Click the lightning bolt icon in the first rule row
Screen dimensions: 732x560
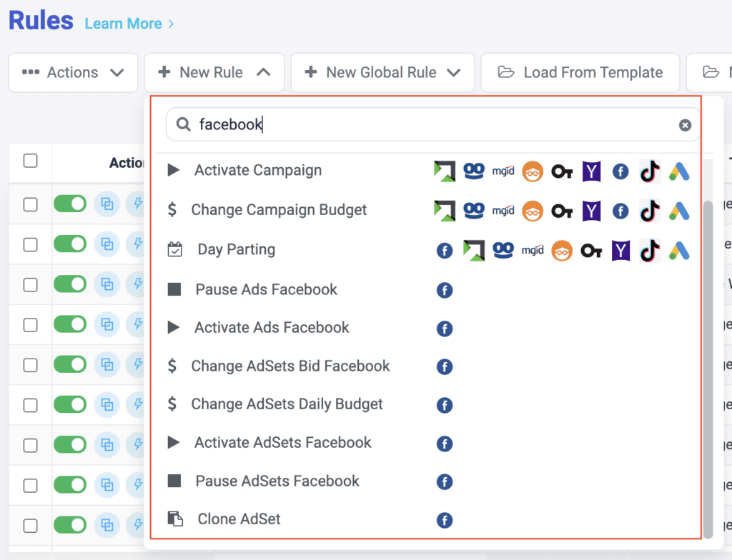tap(138, 204)
